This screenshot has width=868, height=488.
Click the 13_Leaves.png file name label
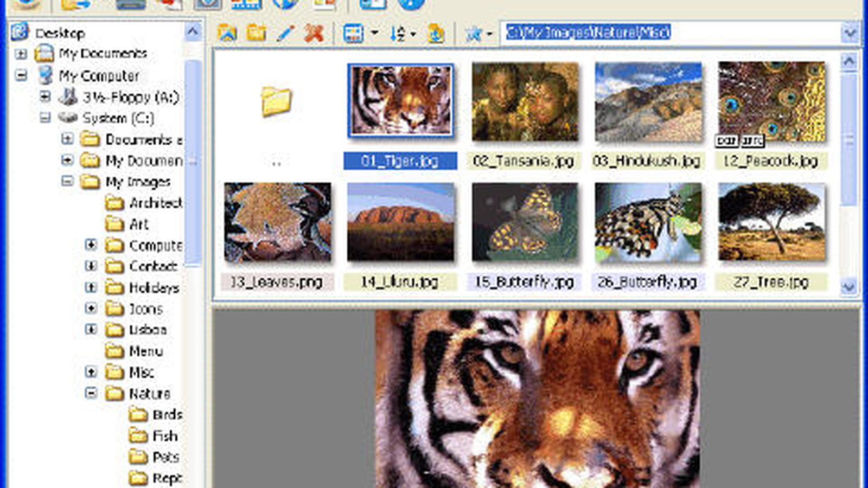pos(277,282)
